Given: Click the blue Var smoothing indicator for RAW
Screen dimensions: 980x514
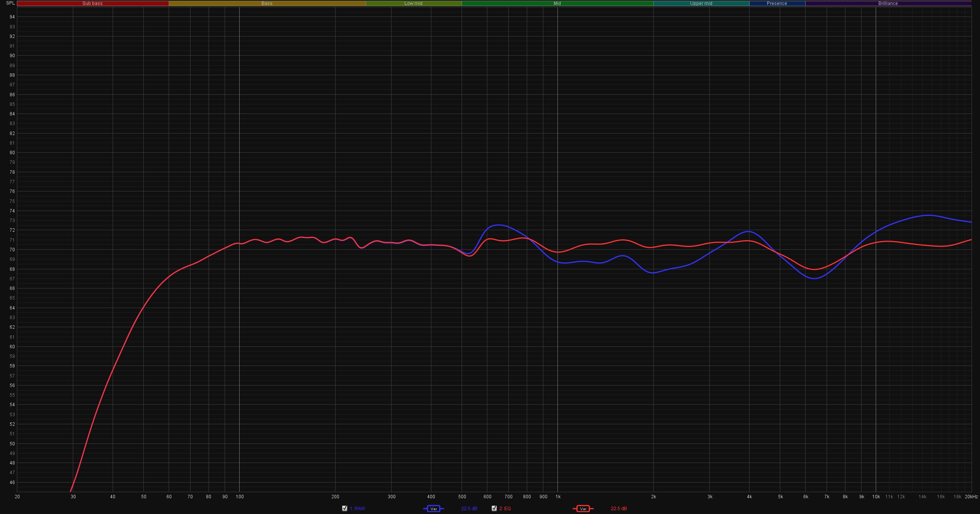Looking at the screenshot, I should click(434, 509).
